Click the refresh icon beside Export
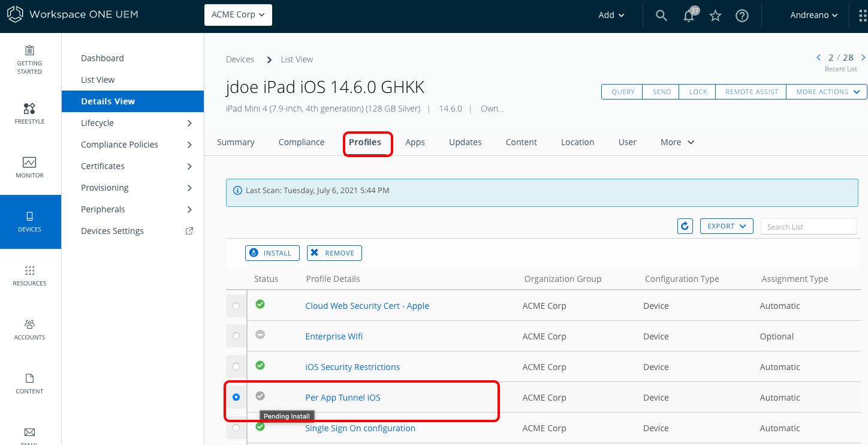Screen dimensions: 868x445 (685, 226)
